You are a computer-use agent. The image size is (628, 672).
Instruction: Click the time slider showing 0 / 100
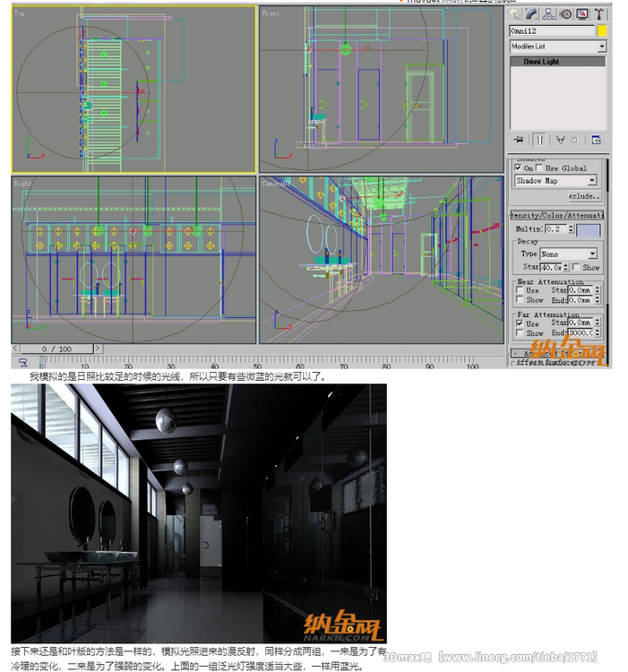point(57,349)
